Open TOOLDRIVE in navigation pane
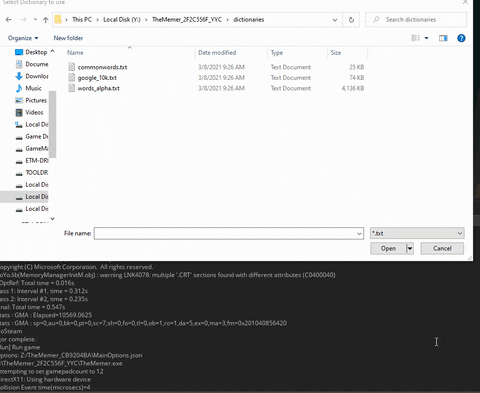Image resolution: width=480 pixels, height=393 pixels. point(37,172)
